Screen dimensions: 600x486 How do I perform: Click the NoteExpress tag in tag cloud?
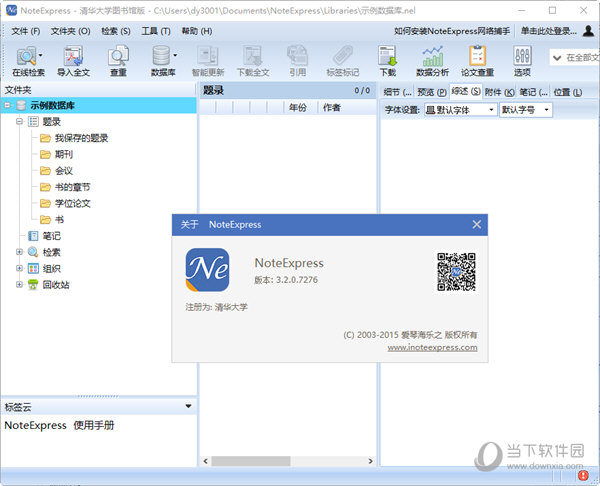coord(36,425)
